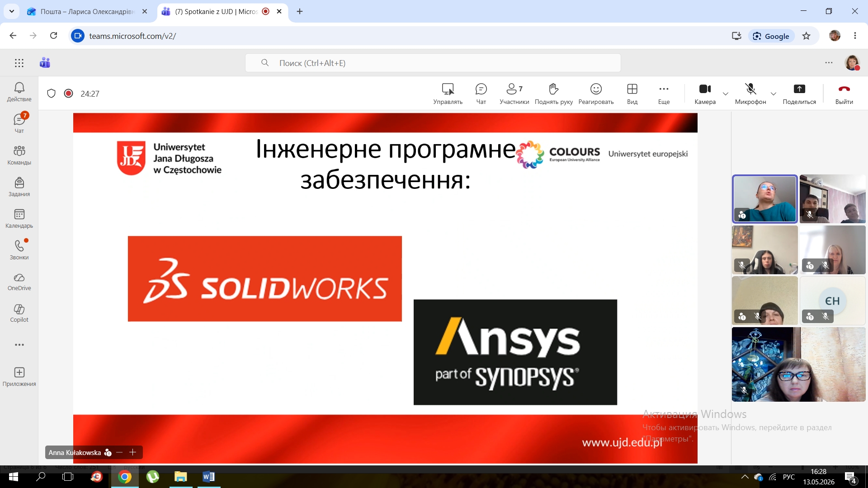This screenshot has width=868, height=488.
Task: Open Chrome profile avatar
Action: coord(835,36)
